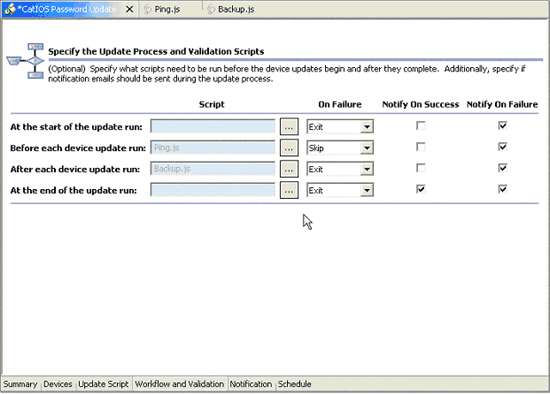The height and width of the screenshot is (394, 550).
Task: Click the 'Notify On Success' column header
Action: coord(421,105)
